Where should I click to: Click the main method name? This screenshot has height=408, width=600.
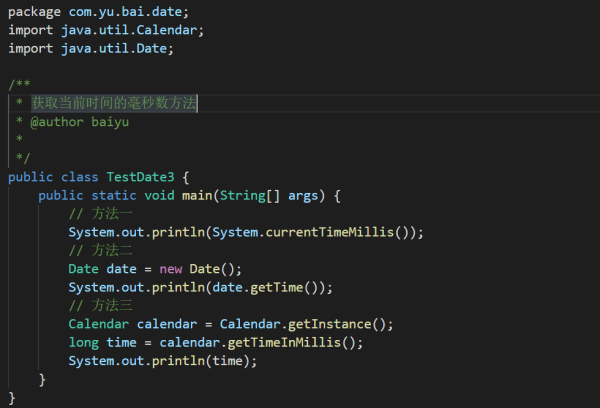197,196
